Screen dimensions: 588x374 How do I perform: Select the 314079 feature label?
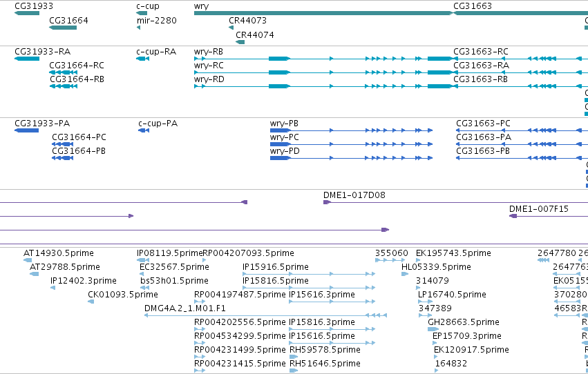click(433, 281)
